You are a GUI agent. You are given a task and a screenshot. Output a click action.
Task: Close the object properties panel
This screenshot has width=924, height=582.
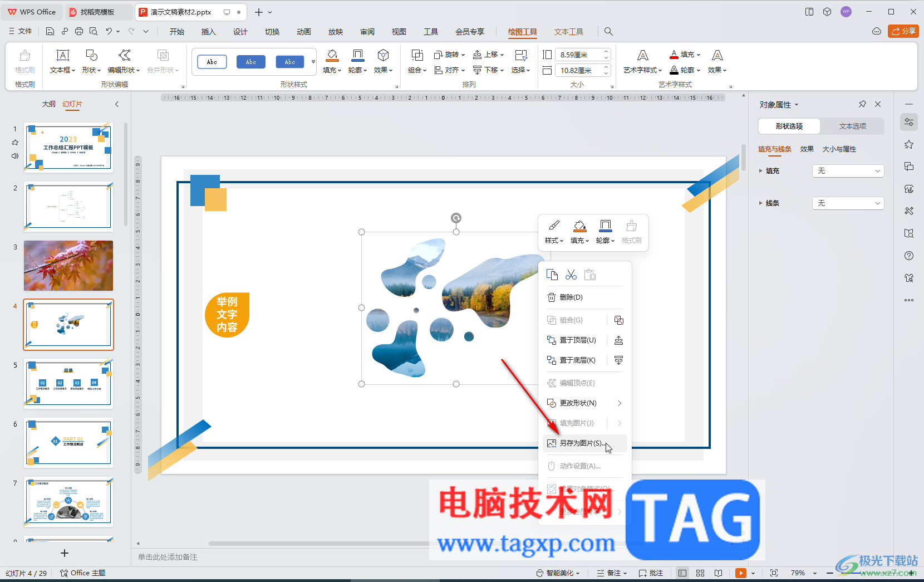coord(878,104)
